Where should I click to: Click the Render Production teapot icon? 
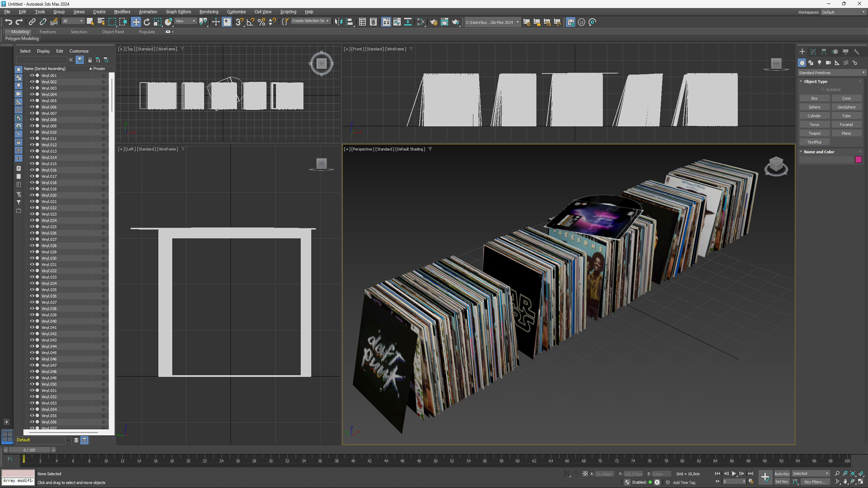click(x=455, y=22)
